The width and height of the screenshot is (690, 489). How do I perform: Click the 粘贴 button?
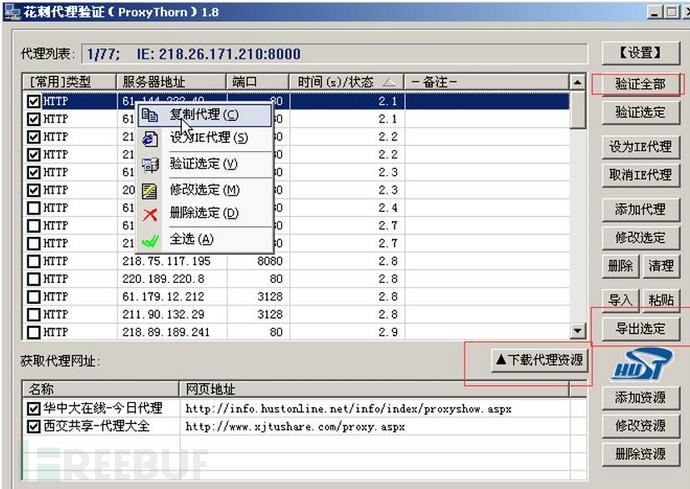[x=661, y=300]
